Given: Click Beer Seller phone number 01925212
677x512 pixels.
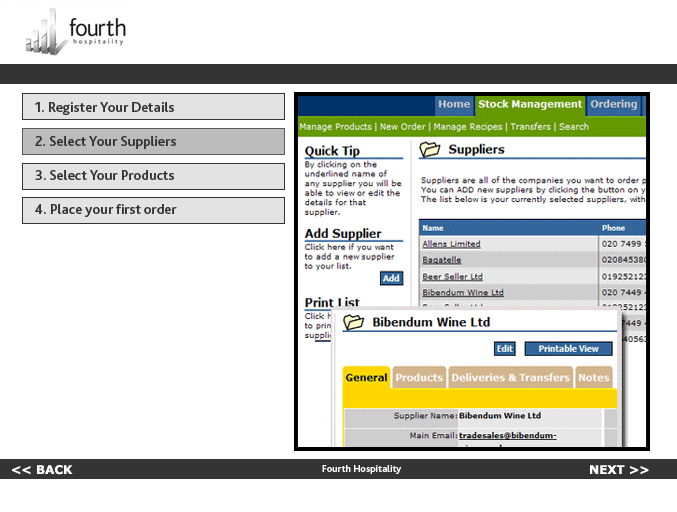Looking at the screenshot, I should [623, 276].
